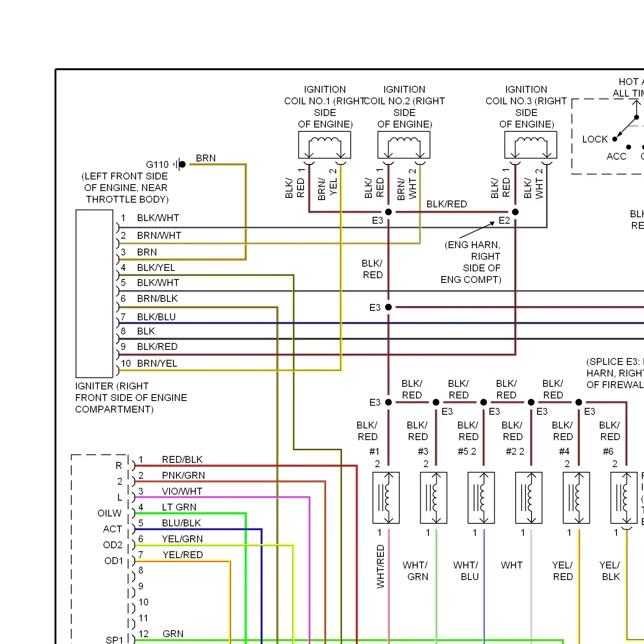The height and width of the screenshot is (644, 644).
Task: Click the Ignition Coil No.2 symbol
Action: pyautogui.click(x=404, y=145)
